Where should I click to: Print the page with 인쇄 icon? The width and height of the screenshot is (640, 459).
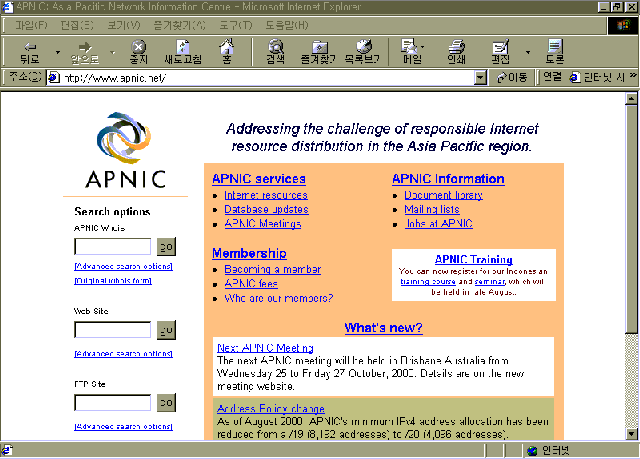[456, 51]
